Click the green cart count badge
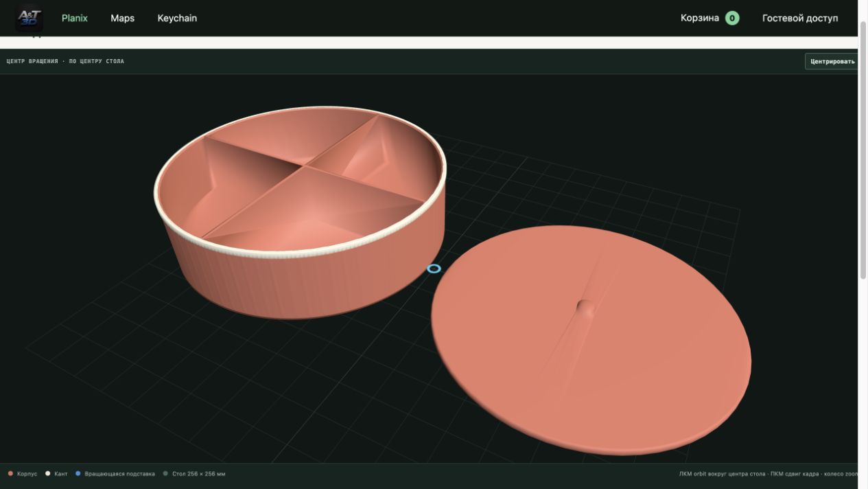 click(x=732, y=18)
